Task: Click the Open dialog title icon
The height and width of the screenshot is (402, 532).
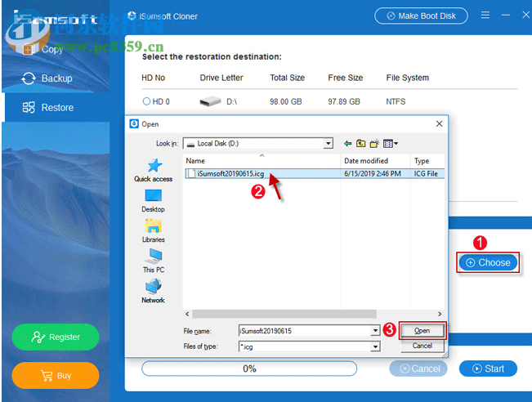Action: pyautogui.click(x=134, y=124)
